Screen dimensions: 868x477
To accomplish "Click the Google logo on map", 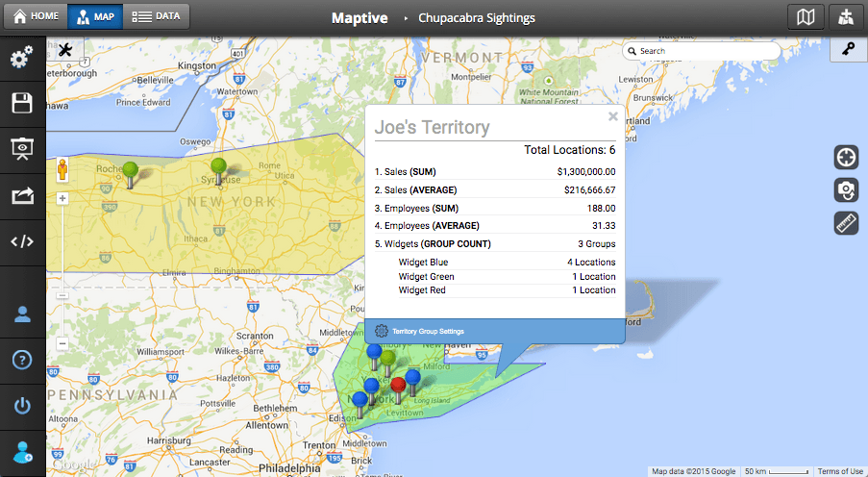I will pos(74,464).
